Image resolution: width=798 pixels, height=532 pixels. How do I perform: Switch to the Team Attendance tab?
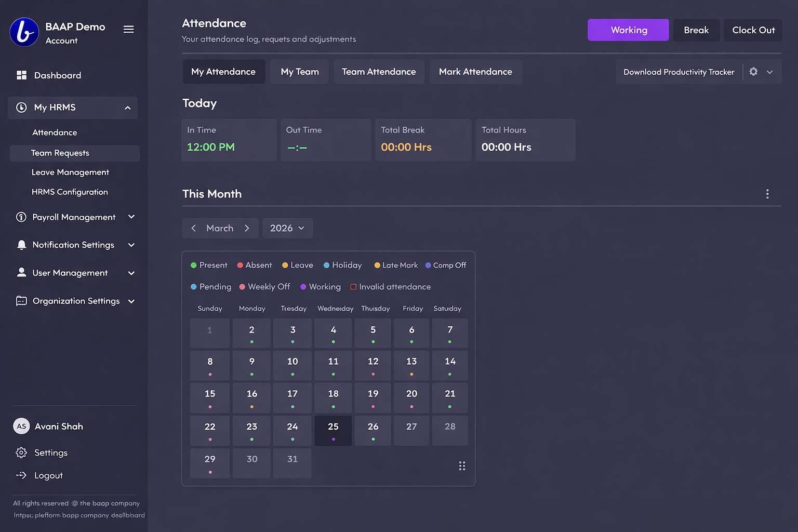(379, 72)
